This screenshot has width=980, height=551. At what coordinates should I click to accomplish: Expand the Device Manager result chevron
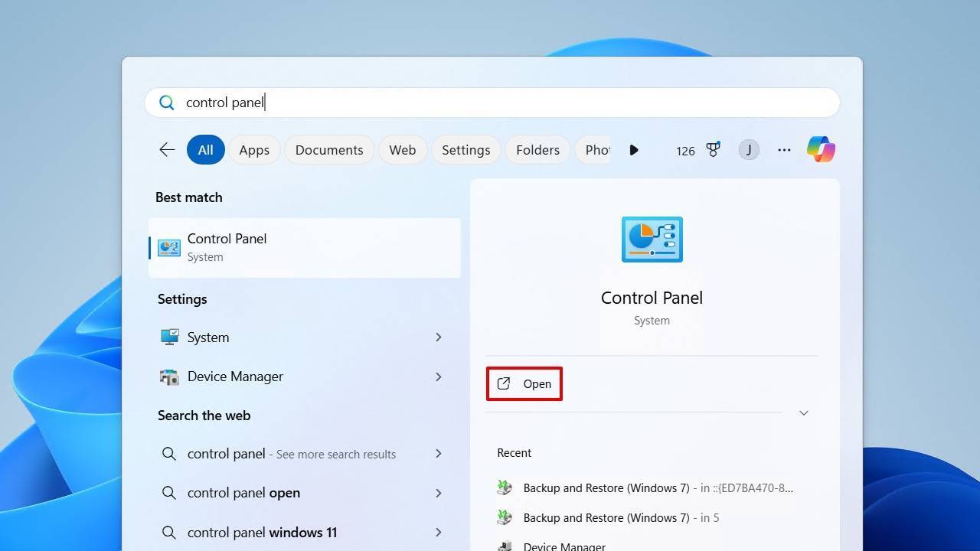pyautogui.click(x=439, y=377)
